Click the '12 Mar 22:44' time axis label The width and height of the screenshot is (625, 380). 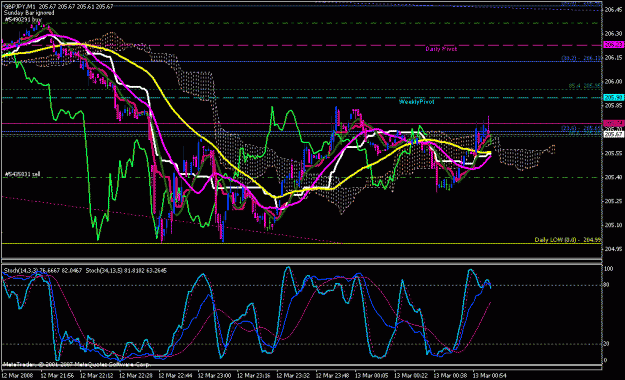(175, 376)
